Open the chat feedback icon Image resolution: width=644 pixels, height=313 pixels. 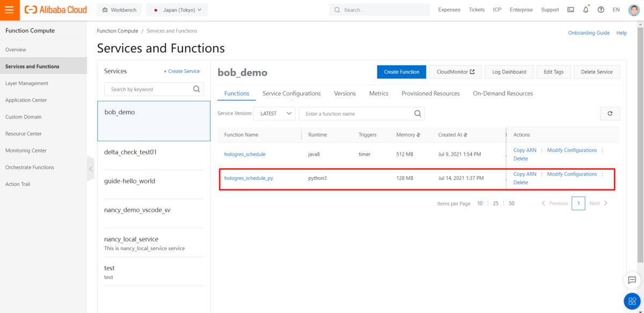(632, 280)
